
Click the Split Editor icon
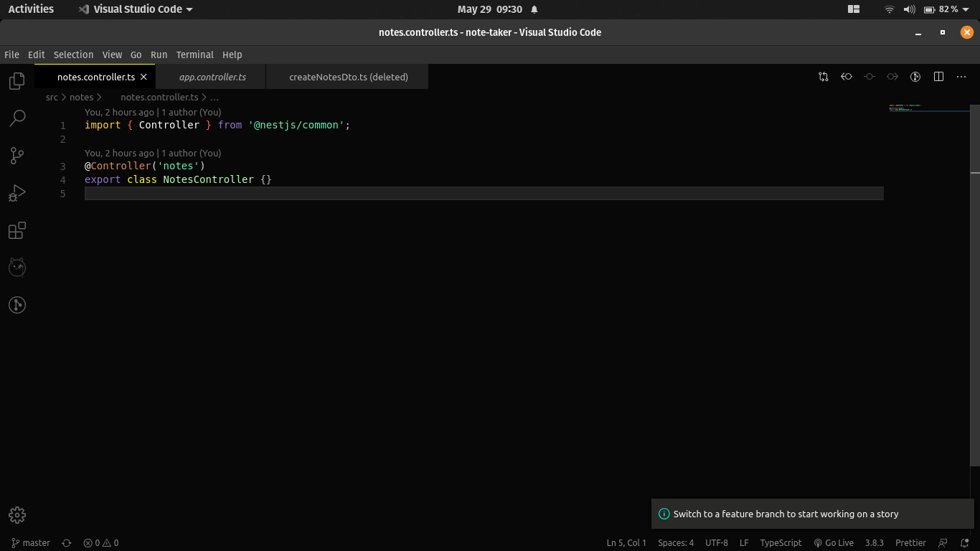pos(938,77)
